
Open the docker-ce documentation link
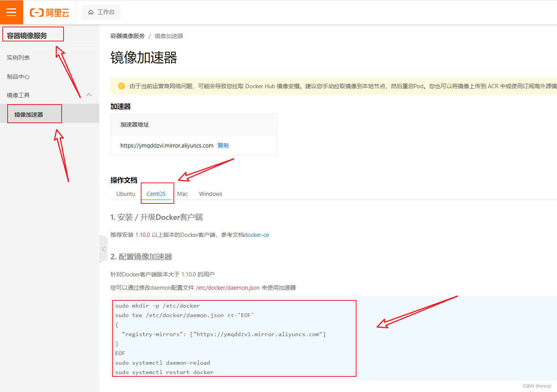(x=256, y=235)
